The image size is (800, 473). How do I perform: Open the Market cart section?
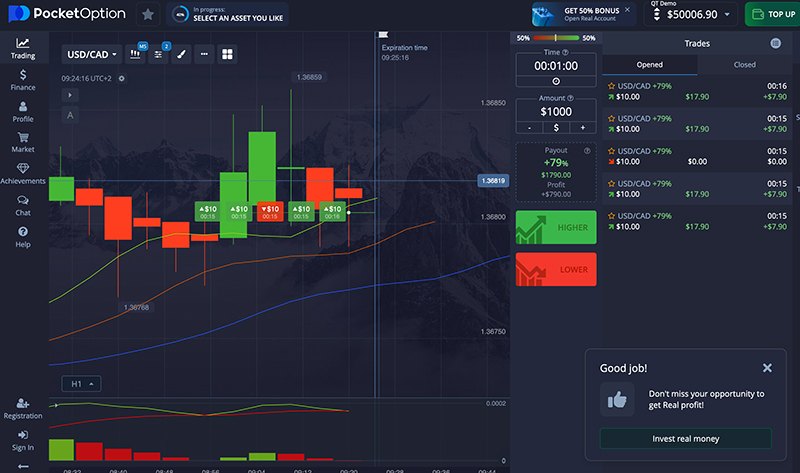coord(23,142)
